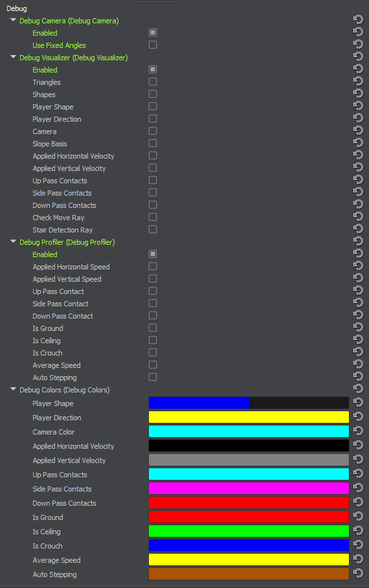Reset the Slope Basis property
Image resolution: width=369 pixels, height=588 pixels.
[x=358, y=142]
